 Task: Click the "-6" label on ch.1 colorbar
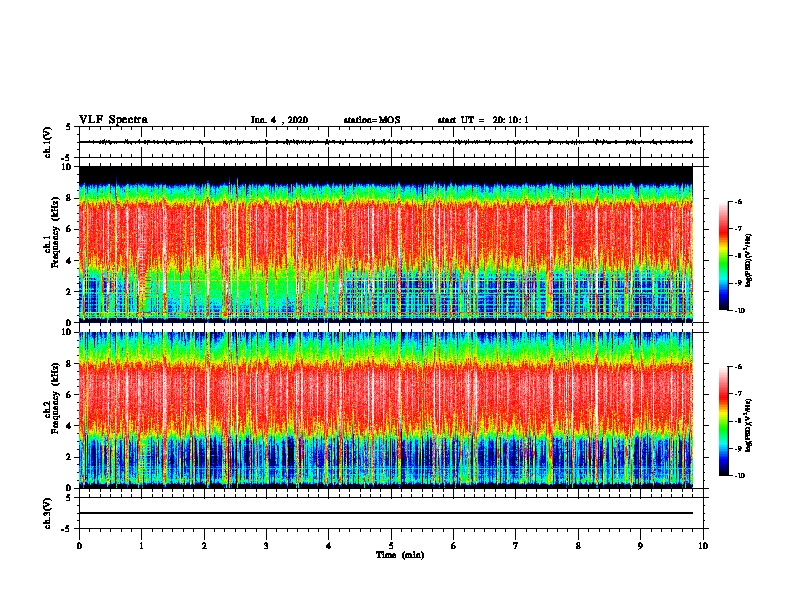tap(738, 202)
